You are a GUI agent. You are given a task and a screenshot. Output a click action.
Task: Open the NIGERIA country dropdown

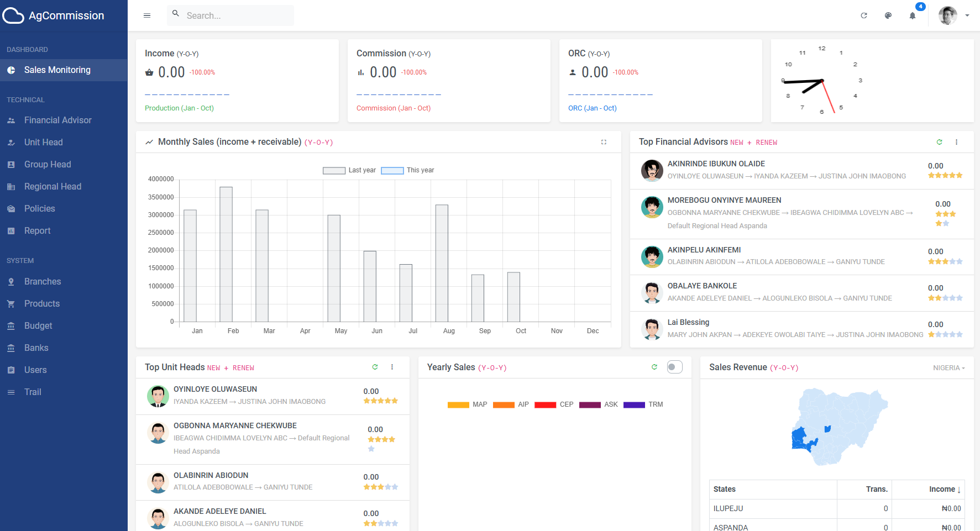(948, 368)
